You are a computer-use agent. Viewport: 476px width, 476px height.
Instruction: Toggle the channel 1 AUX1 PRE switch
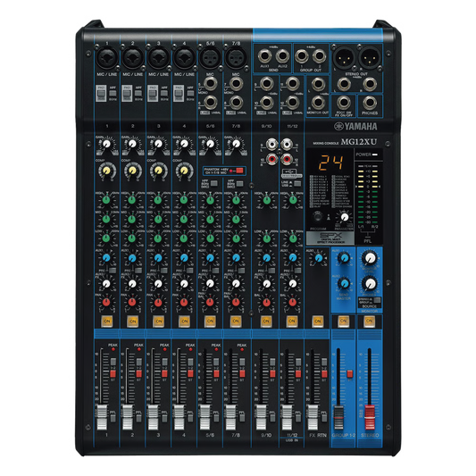(x=113, y=270)
